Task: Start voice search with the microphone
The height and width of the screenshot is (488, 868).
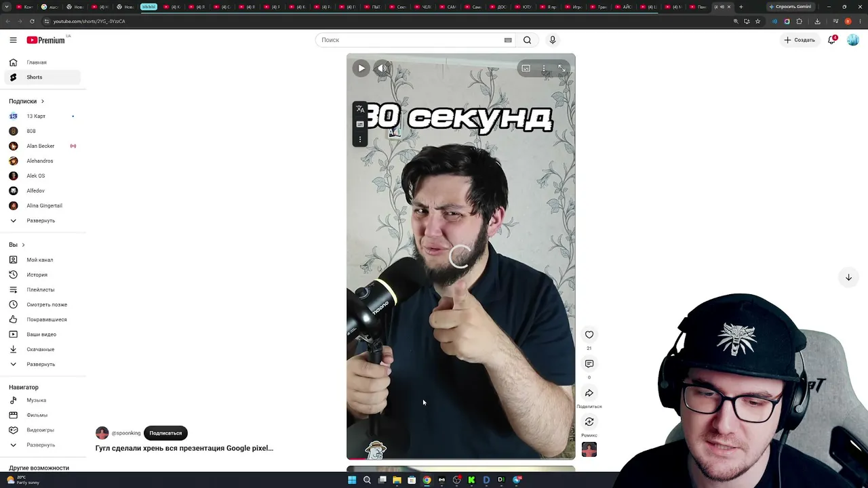Action: (553, 40)
